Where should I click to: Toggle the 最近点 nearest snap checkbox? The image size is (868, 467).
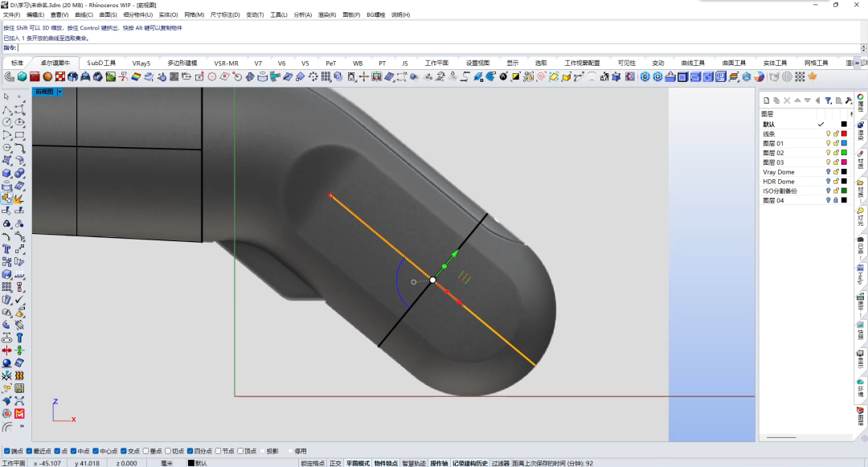coord(30,452)
